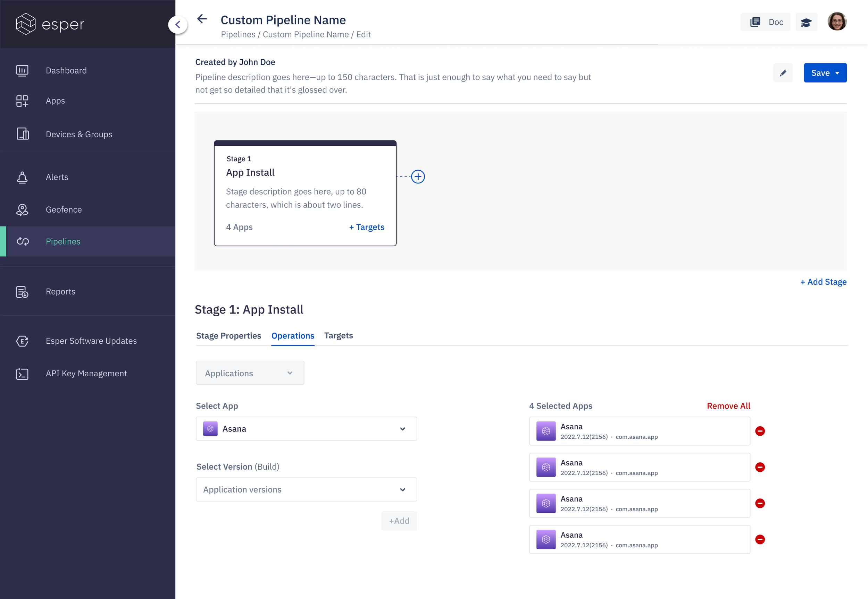Expand the Applications dropdown
Image resolution: width=868 pixels, height=599 pixels.
coord(250,373)
